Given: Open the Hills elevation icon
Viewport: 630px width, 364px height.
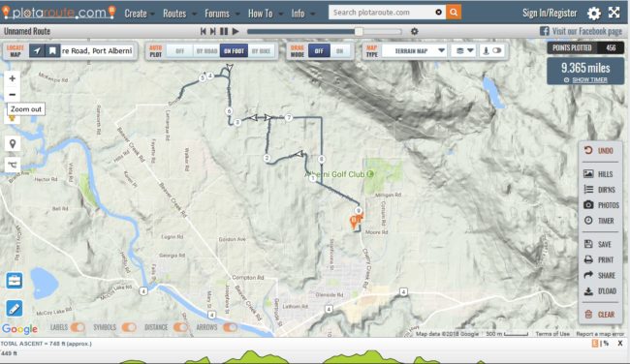Looking at the screenshot, I should [x=588, y=174].
